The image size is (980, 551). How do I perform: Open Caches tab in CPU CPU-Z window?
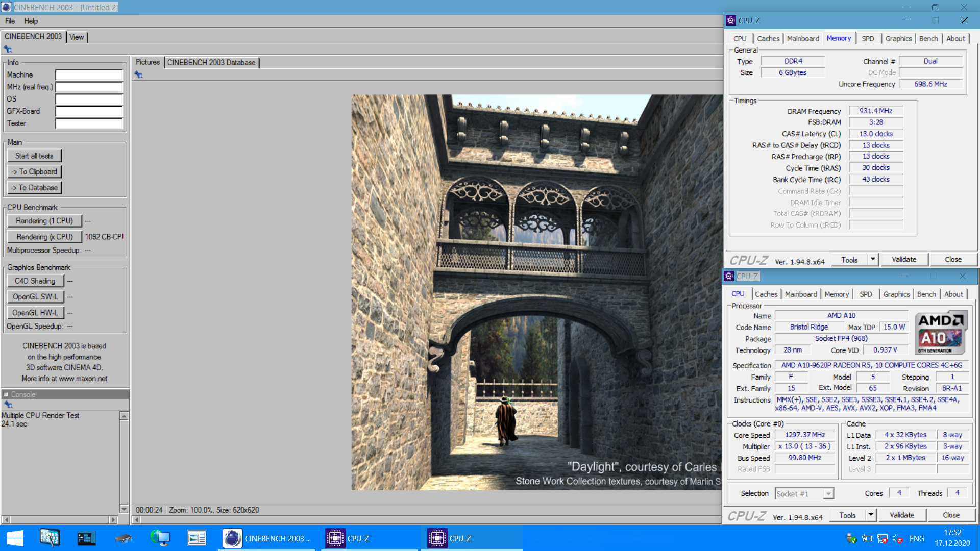coord(766,294)
